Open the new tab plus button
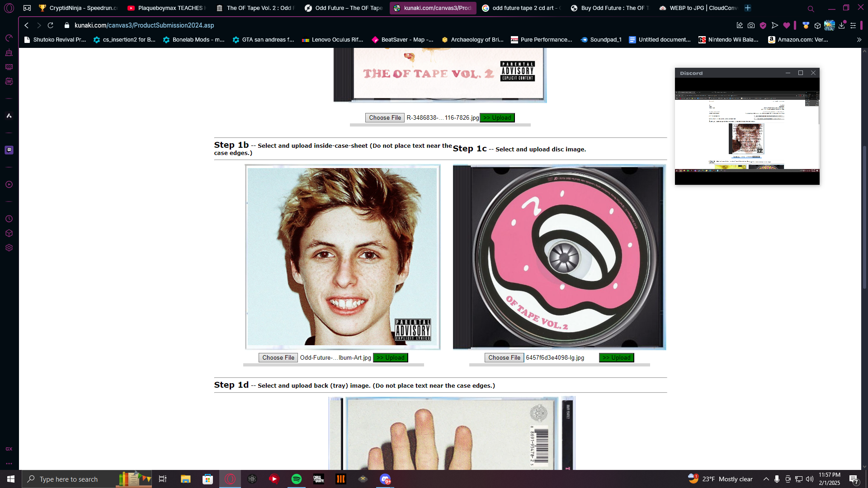 (x=748, y=8)
